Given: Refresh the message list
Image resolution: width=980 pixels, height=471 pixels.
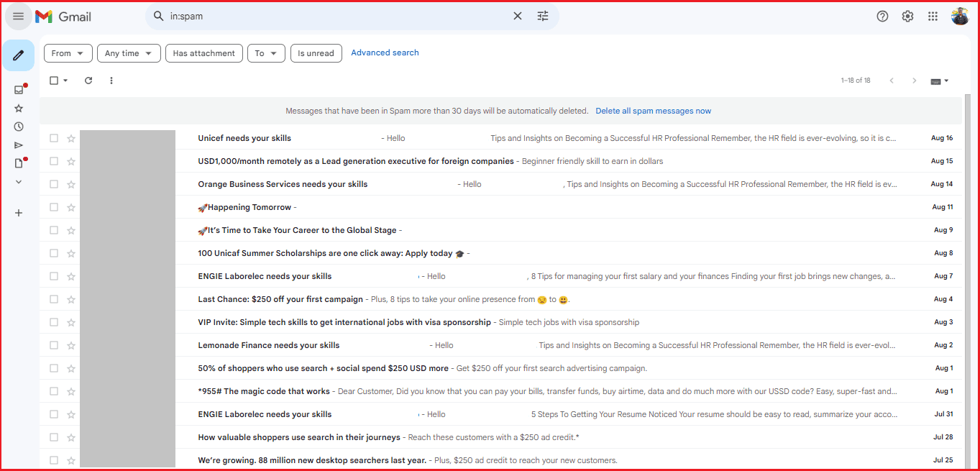Looking at the screenshot, I should [x=88, y=80].
